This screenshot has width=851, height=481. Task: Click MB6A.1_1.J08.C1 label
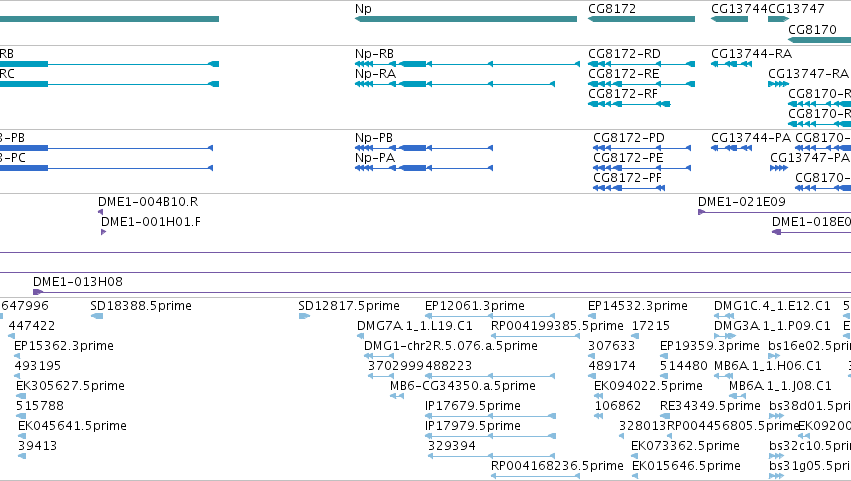point(780,387)
